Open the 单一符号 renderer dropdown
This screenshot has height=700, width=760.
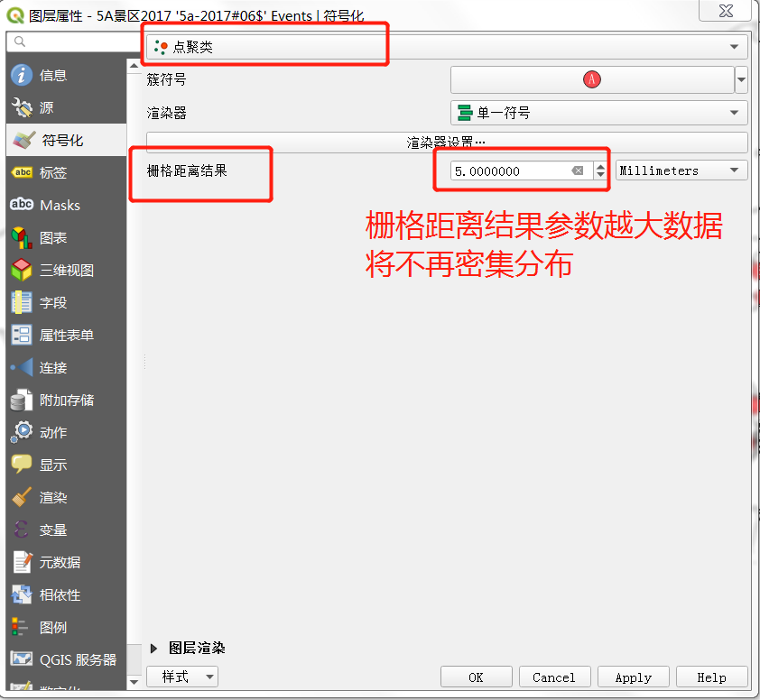tap(598, 113)
